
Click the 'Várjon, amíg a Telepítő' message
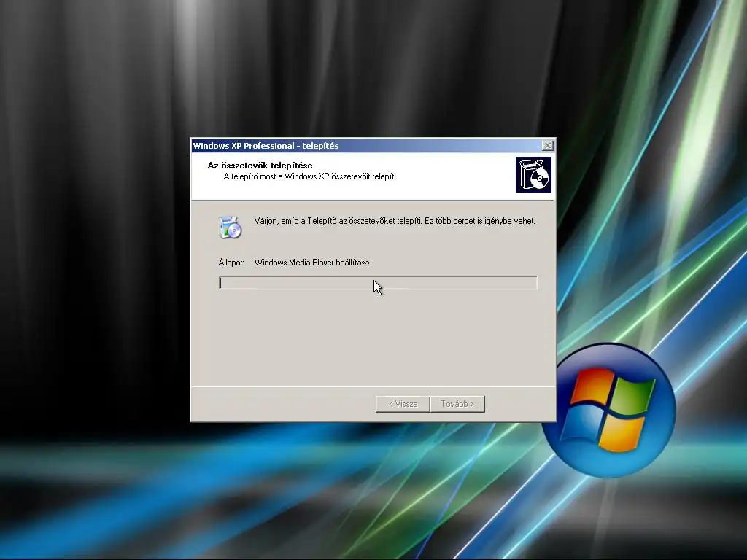[x=395, y=221]
